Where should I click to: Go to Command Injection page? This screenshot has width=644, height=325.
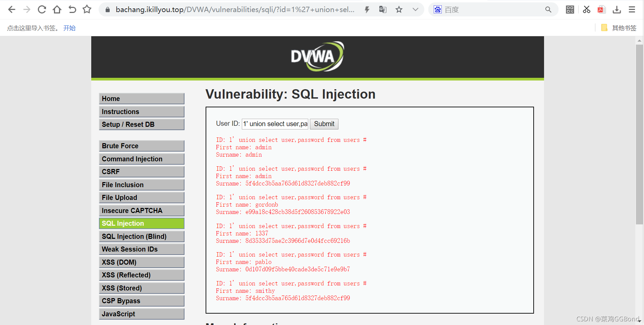[142, 159]
